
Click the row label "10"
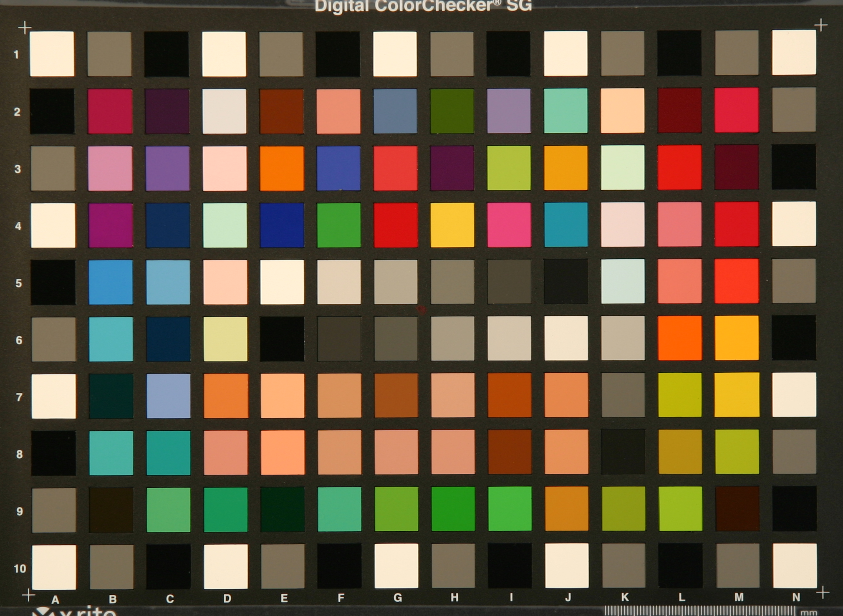(20, 568)
